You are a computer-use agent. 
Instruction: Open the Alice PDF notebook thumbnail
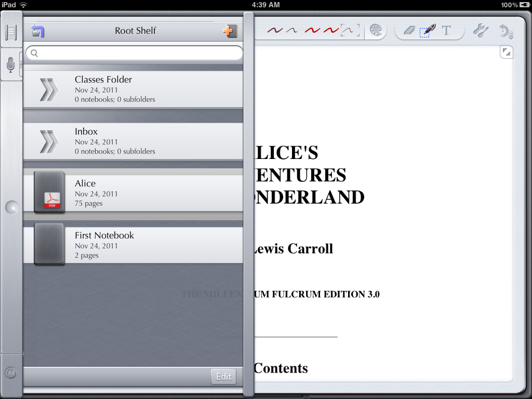click(49, 192)
